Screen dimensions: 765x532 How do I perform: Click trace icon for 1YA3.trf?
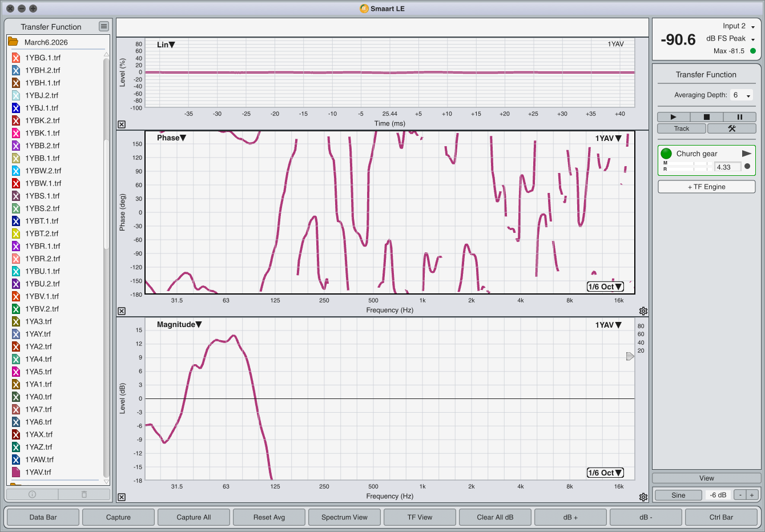click(16, 321)
